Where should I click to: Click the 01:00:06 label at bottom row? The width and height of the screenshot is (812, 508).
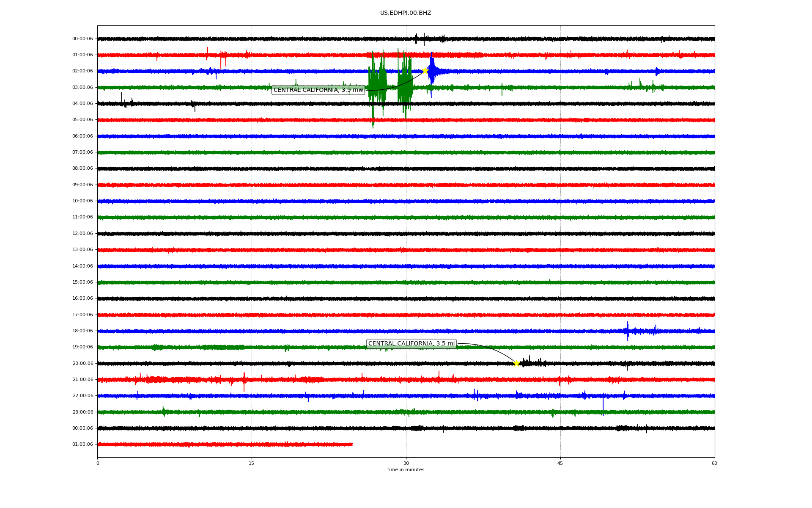[82, 444]
